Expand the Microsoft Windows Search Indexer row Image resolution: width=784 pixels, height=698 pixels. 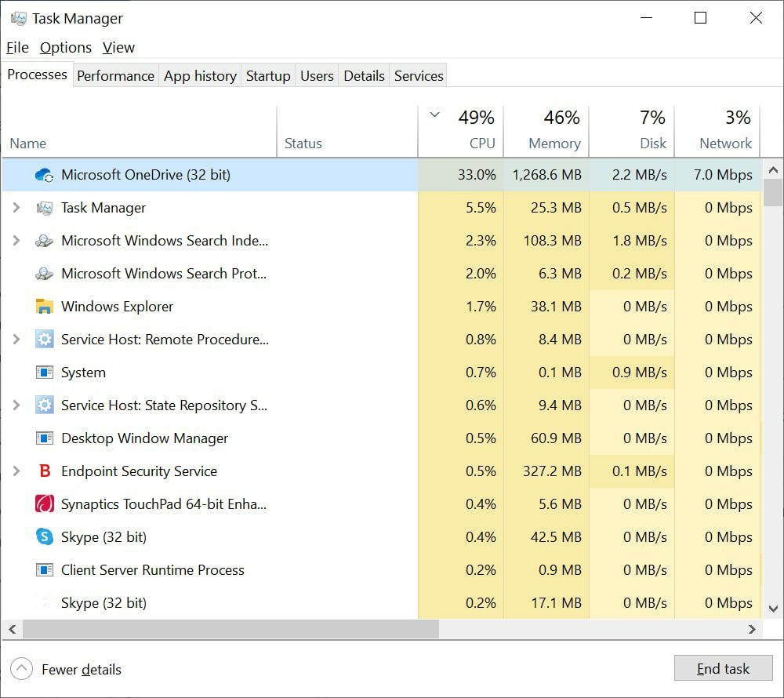(x=16, y=241)
